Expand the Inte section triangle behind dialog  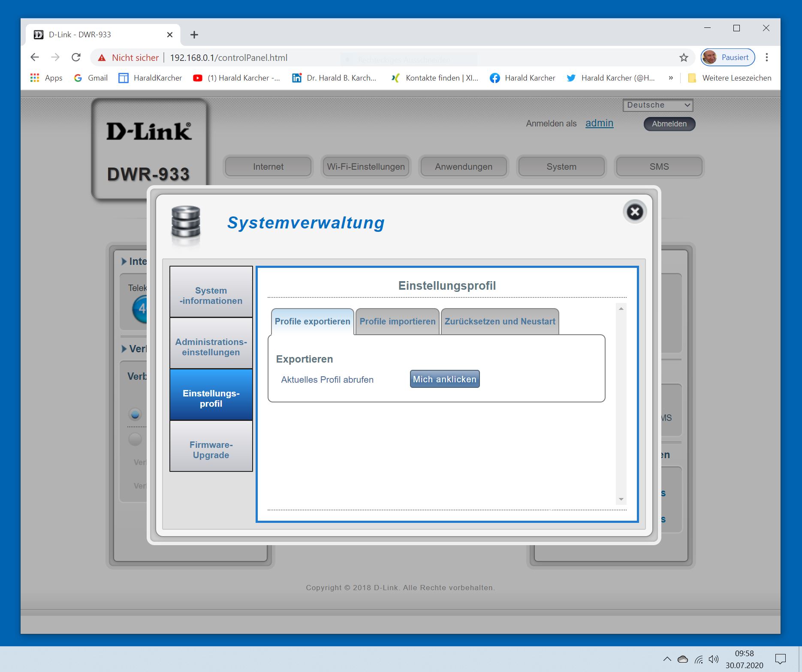pyautogui.click(x=124, y=261)
